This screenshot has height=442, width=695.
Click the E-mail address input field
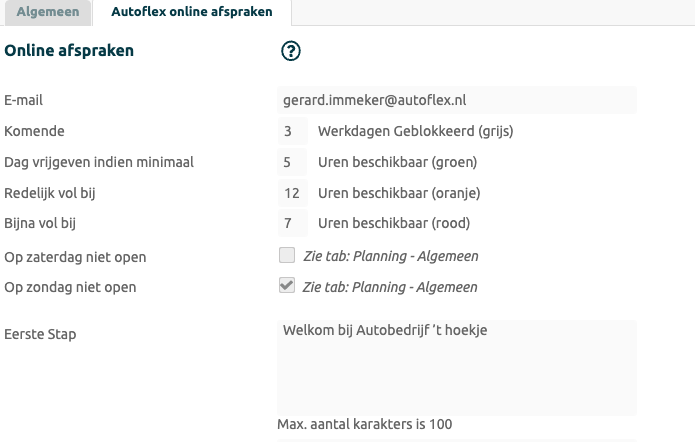456,100
